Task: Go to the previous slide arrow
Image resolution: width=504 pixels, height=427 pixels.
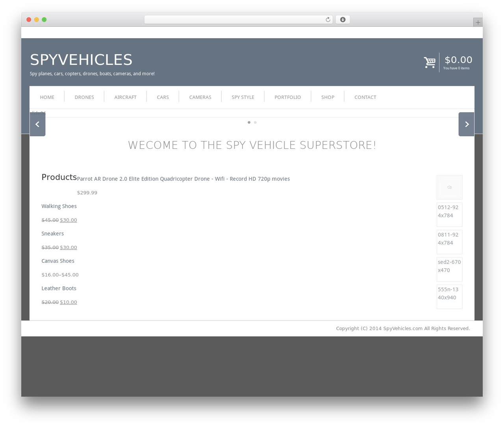Action: (37, 124)
